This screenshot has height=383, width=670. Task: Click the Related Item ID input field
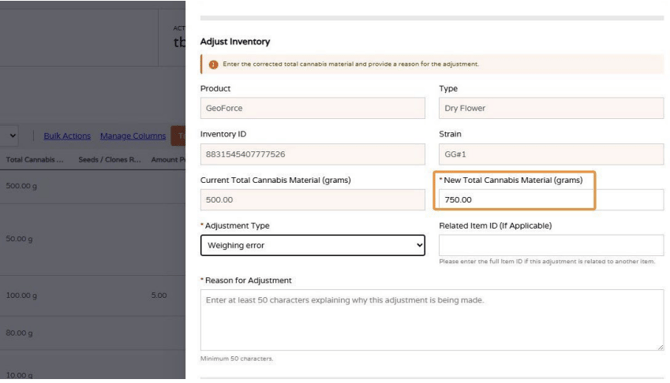tap(551, 245)
